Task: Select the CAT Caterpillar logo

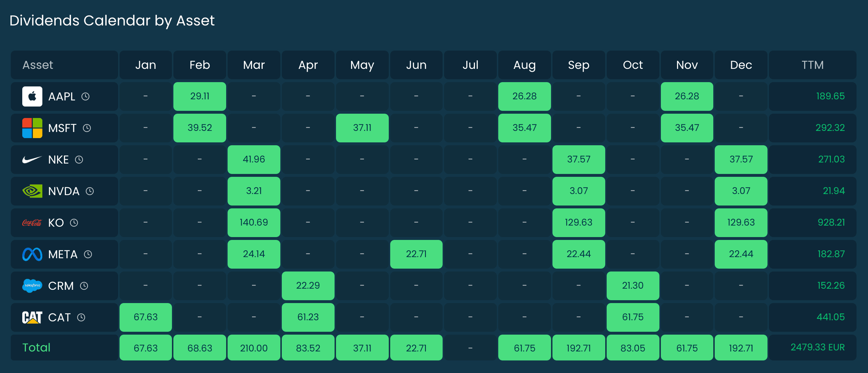Action: [x=32, y=317]
